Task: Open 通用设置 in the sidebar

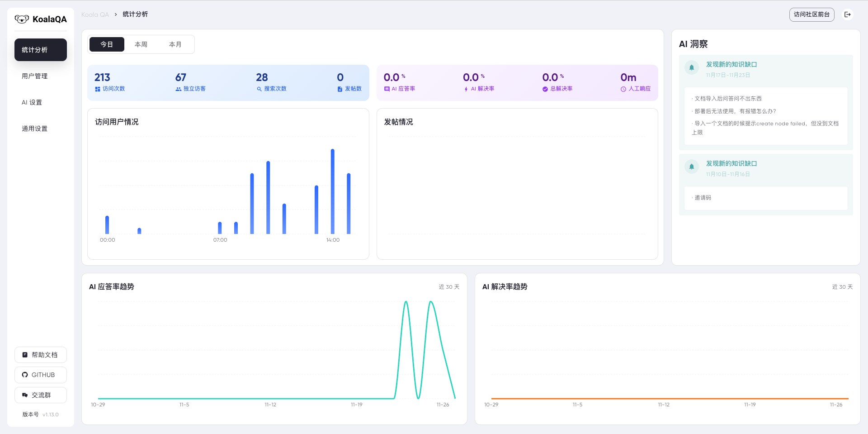Action: point(41,129)
